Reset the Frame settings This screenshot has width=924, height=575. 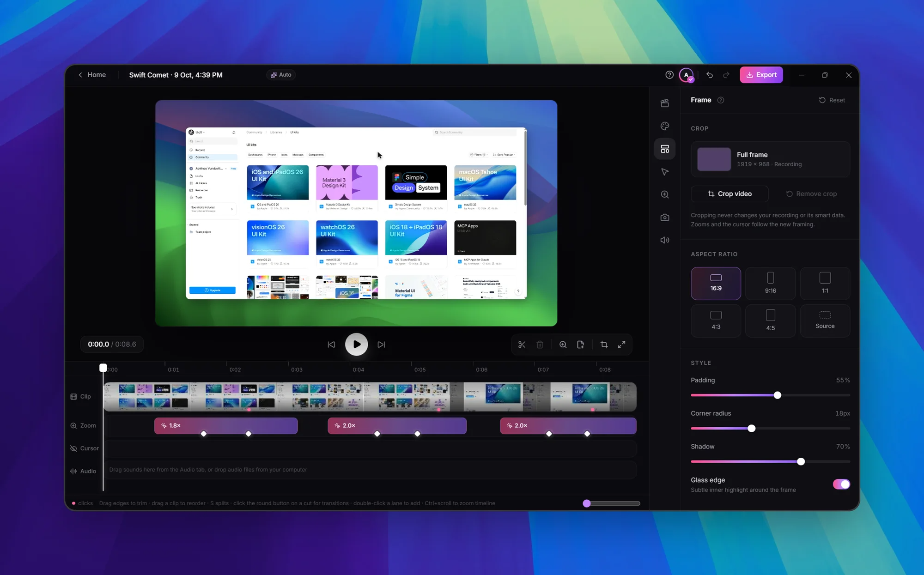click(x=832, y=100)
